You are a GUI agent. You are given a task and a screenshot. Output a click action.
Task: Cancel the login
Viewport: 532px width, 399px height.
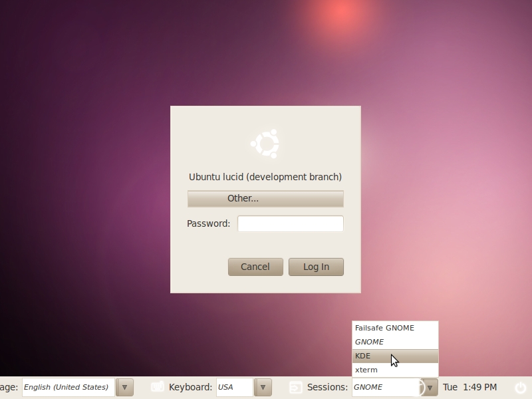click(255, 267)
